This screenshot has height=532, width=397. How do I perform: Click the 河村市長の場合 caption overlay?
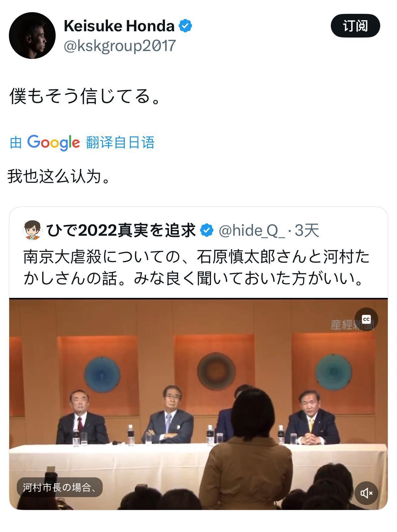[x=60, y=487]
